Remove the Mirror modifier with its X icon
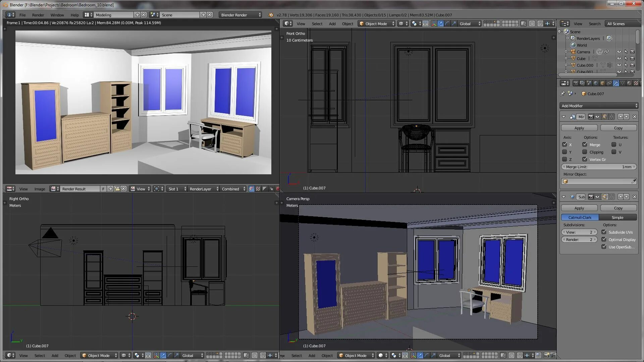644x362 pixels. pos(634,117)
